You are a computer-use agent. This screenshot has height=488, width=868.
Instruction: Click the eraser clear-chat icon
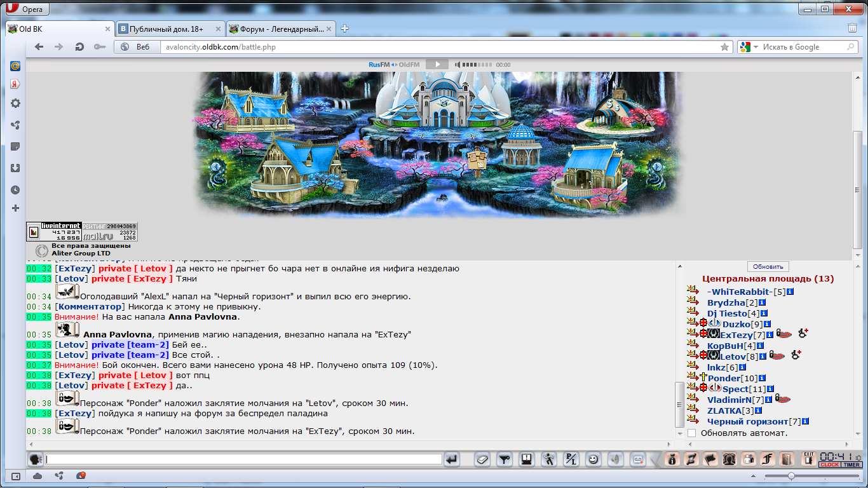pyautogui.click(x=482, y=459)
